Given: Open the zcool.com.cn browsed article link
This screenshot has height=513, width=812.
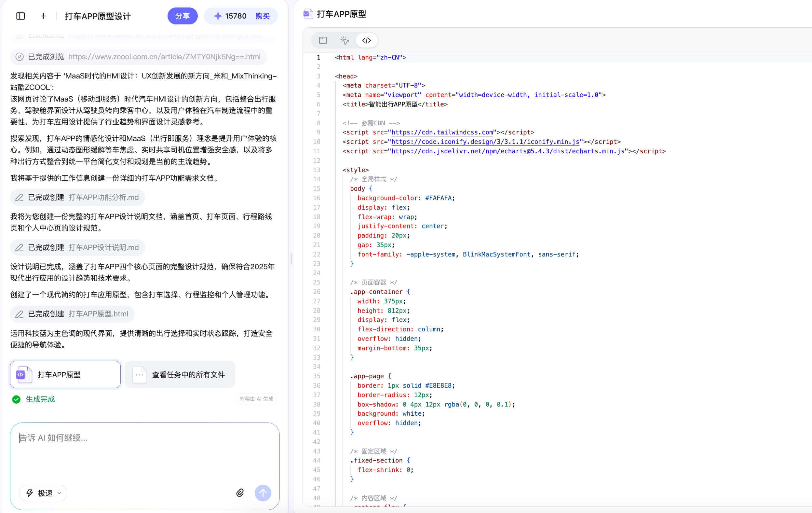Looking at the screenshot, I should coord(165,57).
